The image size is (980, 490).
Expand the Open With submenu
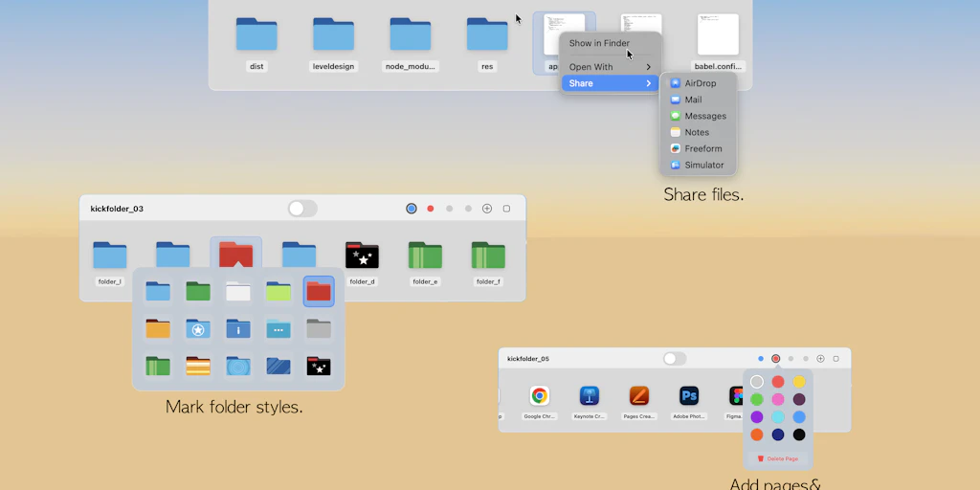tap(610, 67)
